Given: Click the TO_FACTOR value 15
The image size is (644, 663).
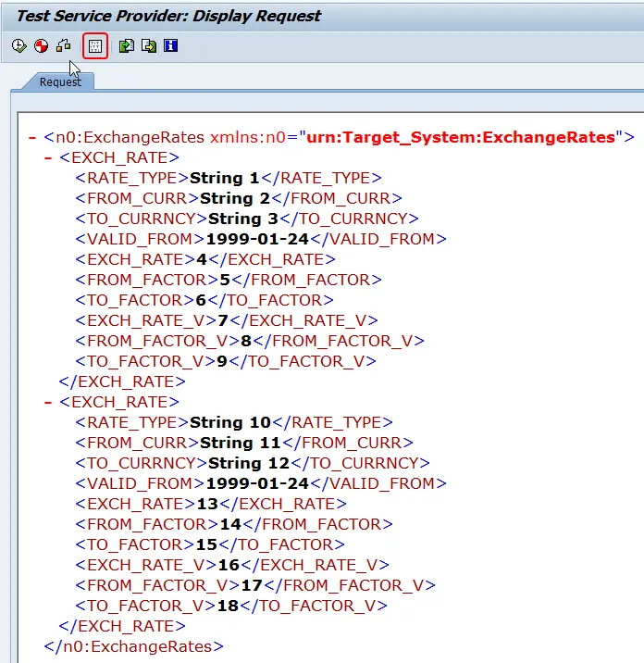Looking at the screenshot, I should (206, 544).
